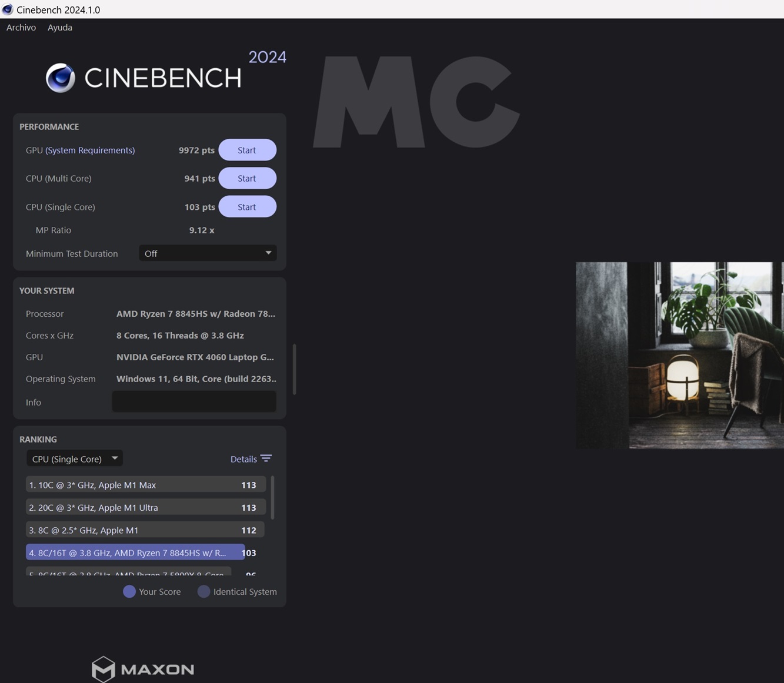
Task: Open the CPU (Single Core) ranking dropdown
Action: click(x=75, y=458)
